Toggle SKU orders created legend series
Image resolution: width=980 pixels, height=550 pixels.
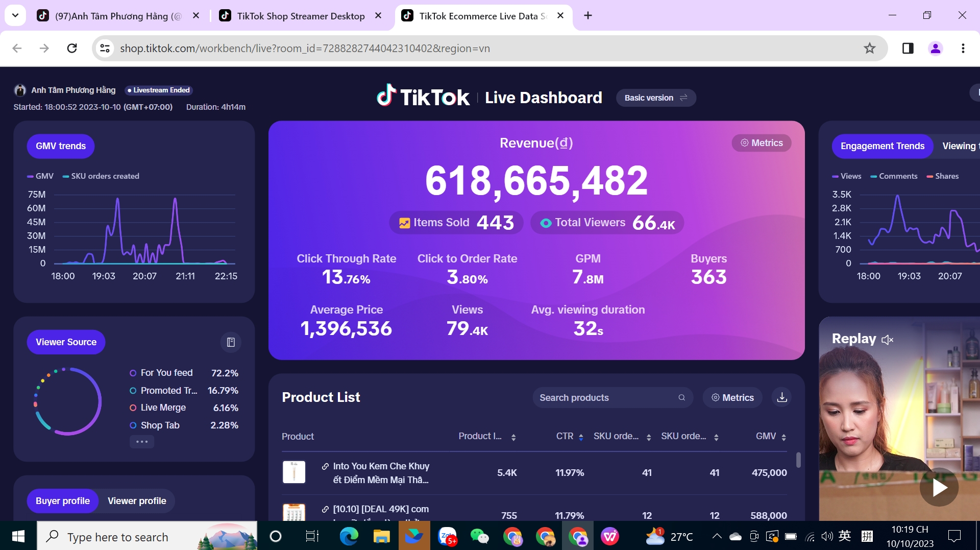pos(101,176)
